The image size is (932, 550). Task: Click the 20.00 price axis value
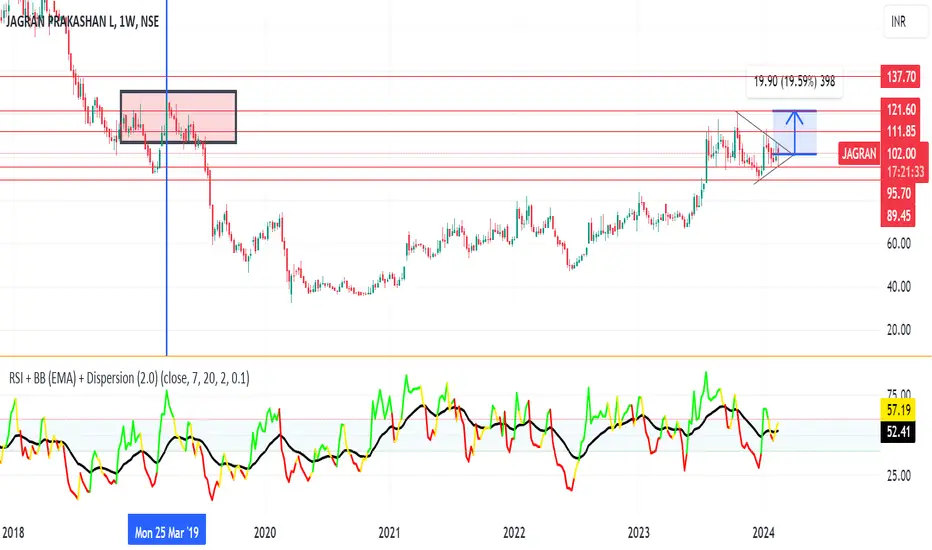(898, 330)
